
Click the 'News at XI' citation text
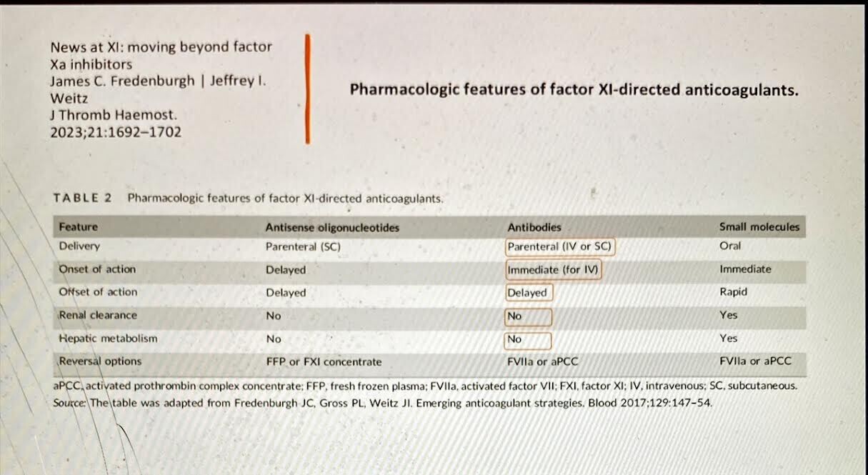(x=161, y=89)
